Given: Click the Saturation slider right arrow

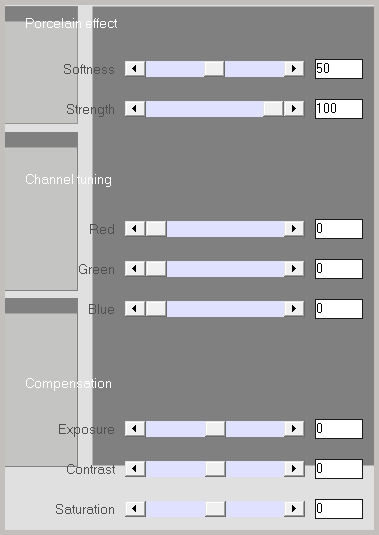Looking at the screenshot, I should (294, 509).
